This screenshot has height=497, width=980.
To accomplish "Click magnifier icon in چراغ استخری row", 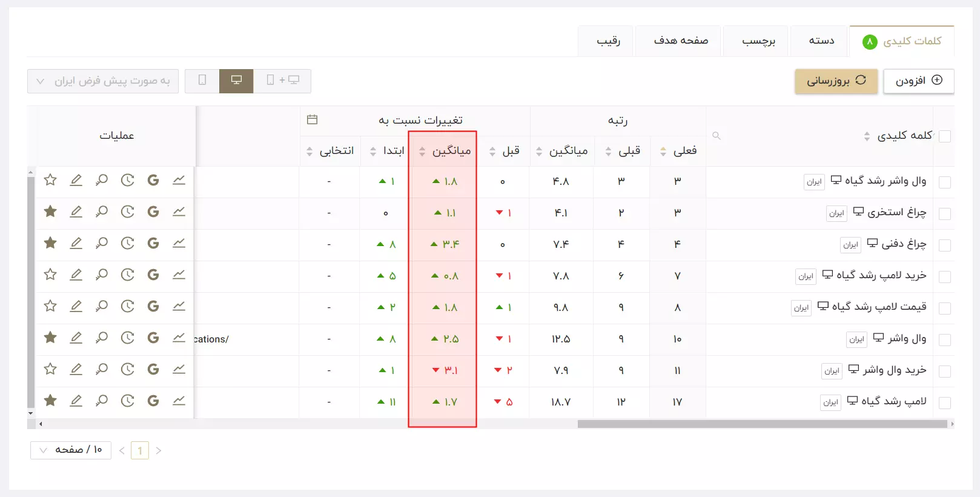I will tap(102, 212).
